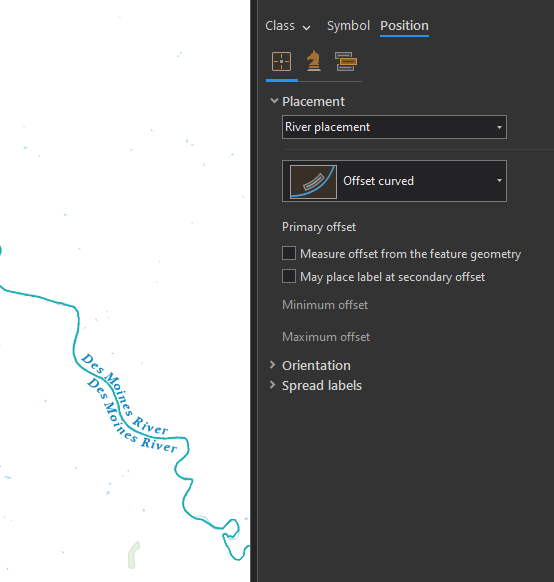Click the pale green polygon on map
This screenshot has width=554, height=582.
coord(134,555)
